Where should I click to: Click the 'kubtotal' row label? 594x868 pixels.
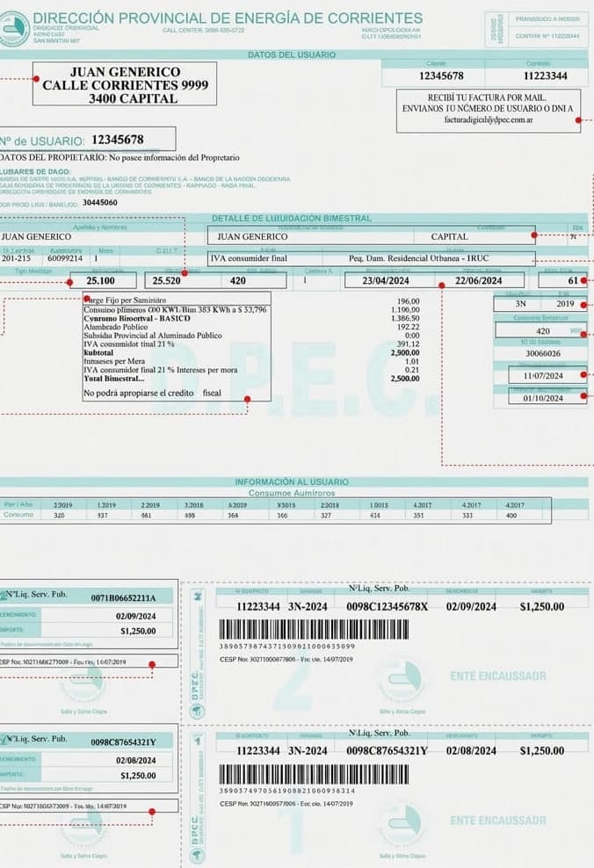98,352
